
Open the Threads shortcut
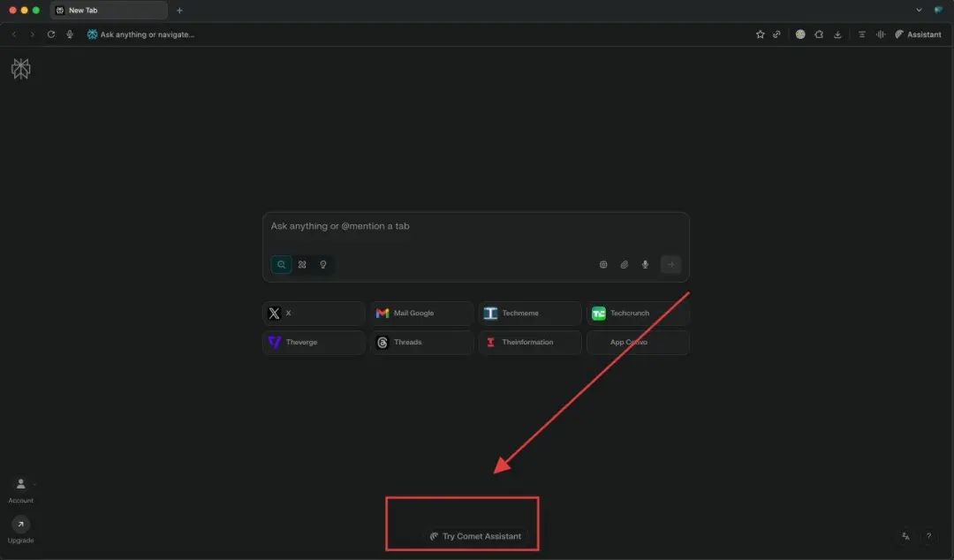pyautogui.click(x=422, y=343)
